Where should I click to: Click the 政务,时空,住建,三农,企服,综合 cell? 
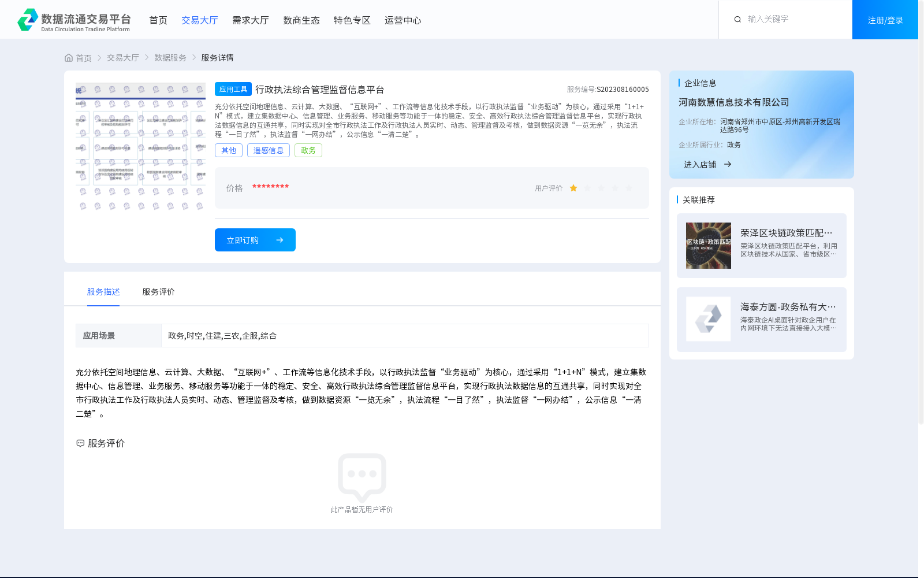click(x=405, y=336)
